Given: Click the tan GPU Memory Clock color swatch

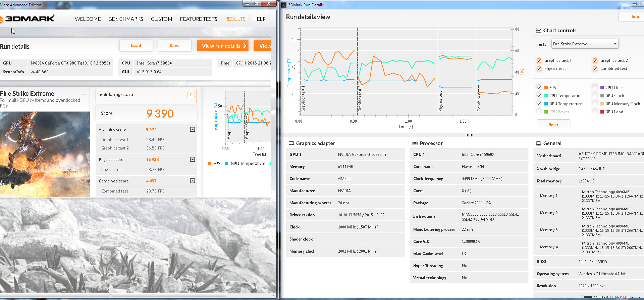Looking at the screenshot, I should click(602, 104).
